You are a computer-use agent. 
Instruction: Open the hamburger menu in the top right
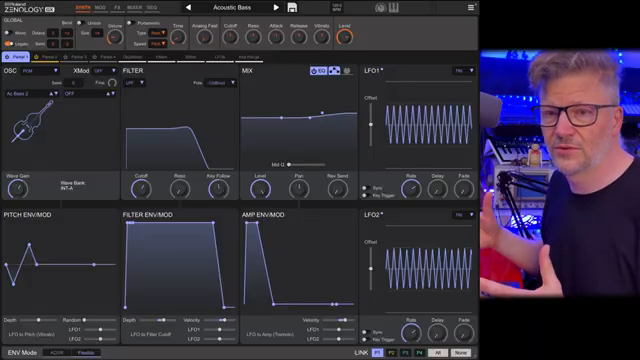pos(471,7)
